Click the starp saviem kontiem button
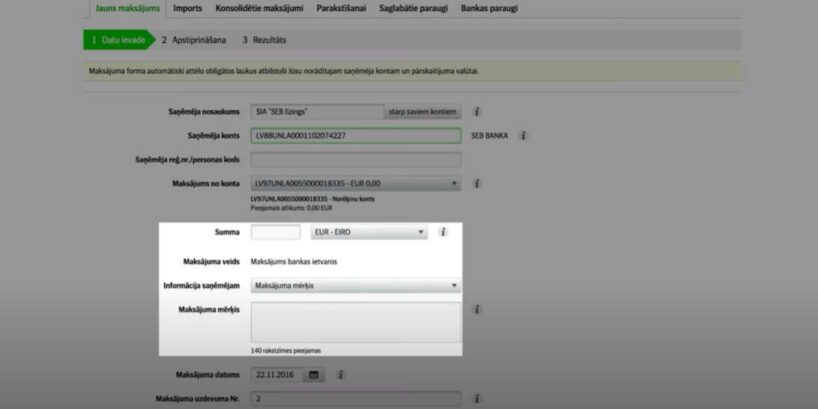The width and height of the screenshot is (818, 409). pyautogui.click(x=423, y=112)
